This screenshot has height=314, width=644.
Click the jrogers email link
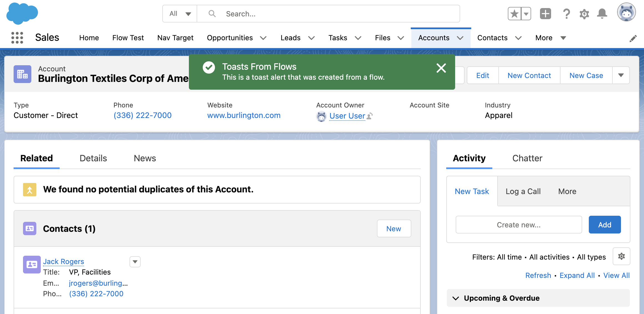tap(98, 283)
